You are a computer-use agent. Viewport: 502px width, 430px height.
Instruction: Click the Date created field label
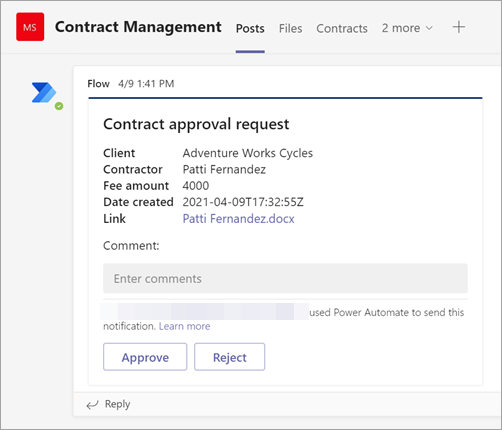pos(138,202)
